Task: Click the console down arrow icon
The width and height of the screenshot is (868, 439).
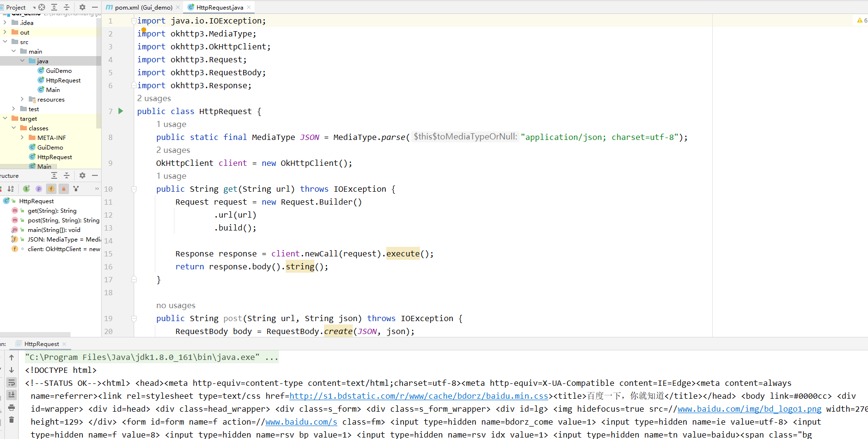Action: click(x=12, y=370)
